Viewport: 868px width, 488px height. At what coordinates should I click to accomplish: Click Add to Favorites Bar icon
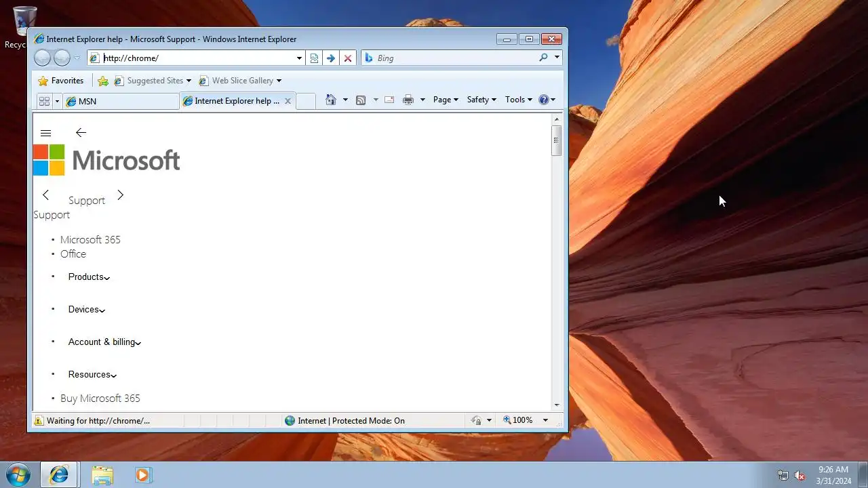tap(103, 81)
